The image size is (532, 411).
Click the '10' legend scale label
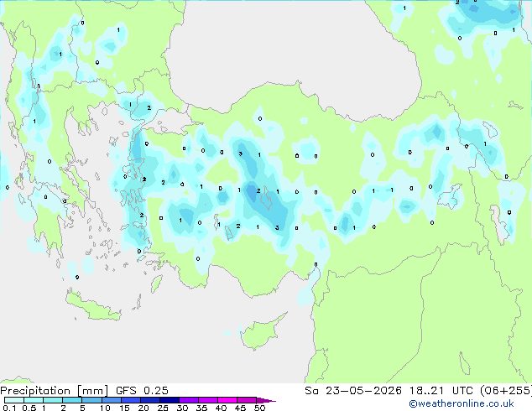(105, 408)
